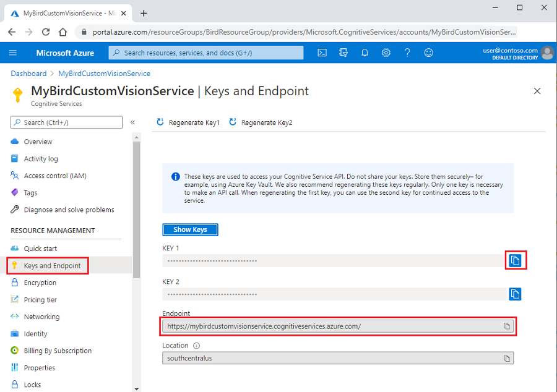Go to Dashboard breadcrumb link
The height and width of the screenshot is (392, 557).
point(28,74)
